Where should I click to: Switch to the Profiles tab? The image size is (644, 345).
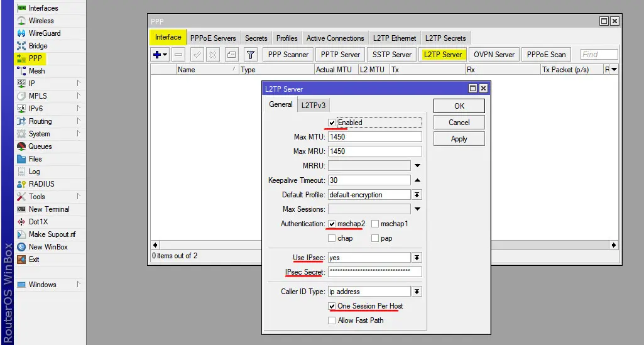coord(287,38)
